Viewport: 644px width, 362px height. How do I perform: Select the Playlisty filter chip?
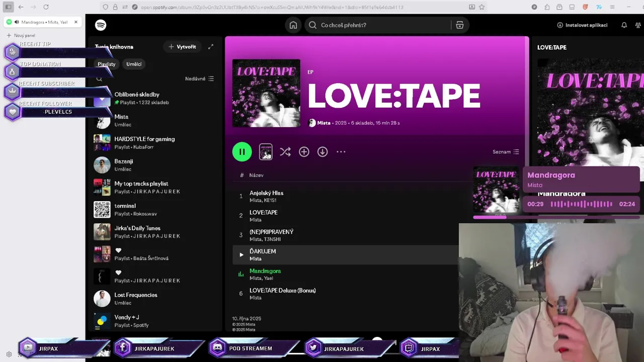coord(107,64)
